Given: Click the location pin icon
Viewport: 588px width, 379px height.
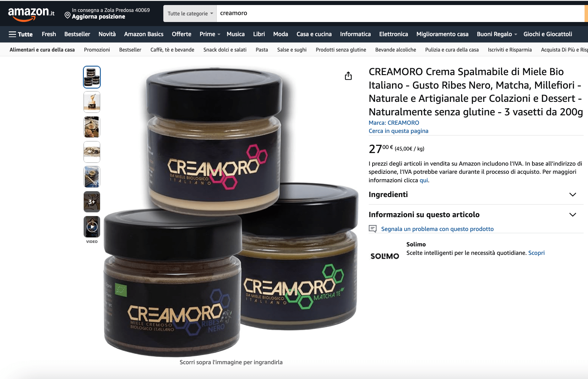Looking at the screenshot, I should pyautogui.click(x=68, y=15).
